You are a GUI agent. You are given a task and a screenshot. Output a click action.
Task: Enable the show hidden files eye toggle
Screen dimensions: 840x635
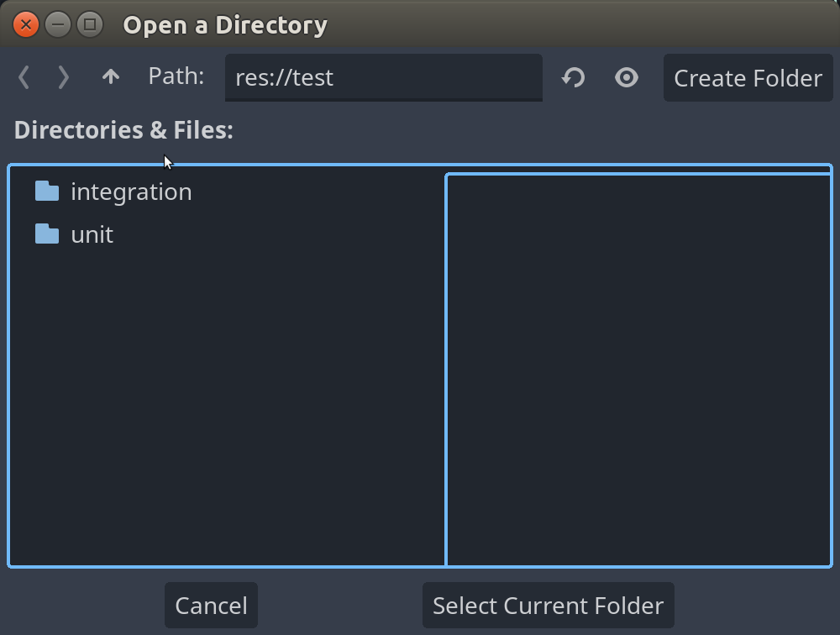(626, 77)
